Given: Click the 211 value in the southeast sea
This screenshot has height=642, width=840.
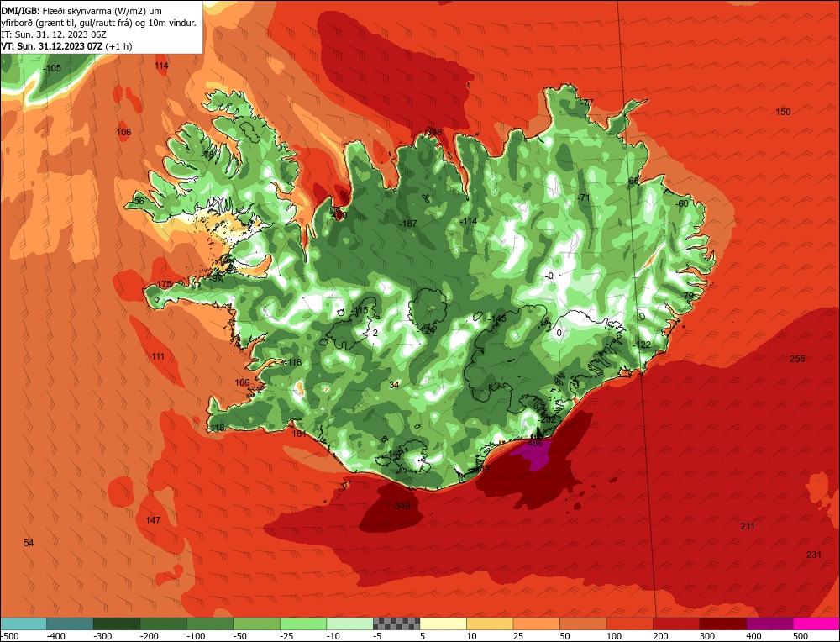Looking at the screenshot, I should click(748, 526).
